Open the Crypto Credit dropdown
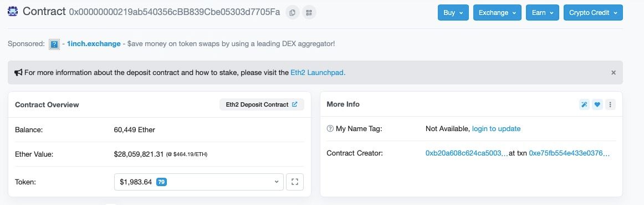The height and width of the screenshot is (205, 644). pos(593,12)
